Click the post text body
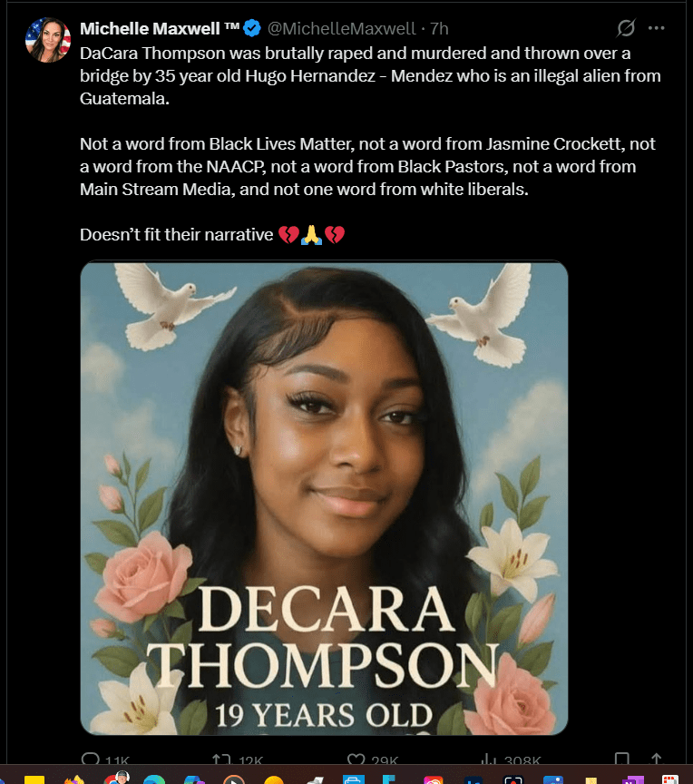The image size is (693, 784). coord(370,143)
